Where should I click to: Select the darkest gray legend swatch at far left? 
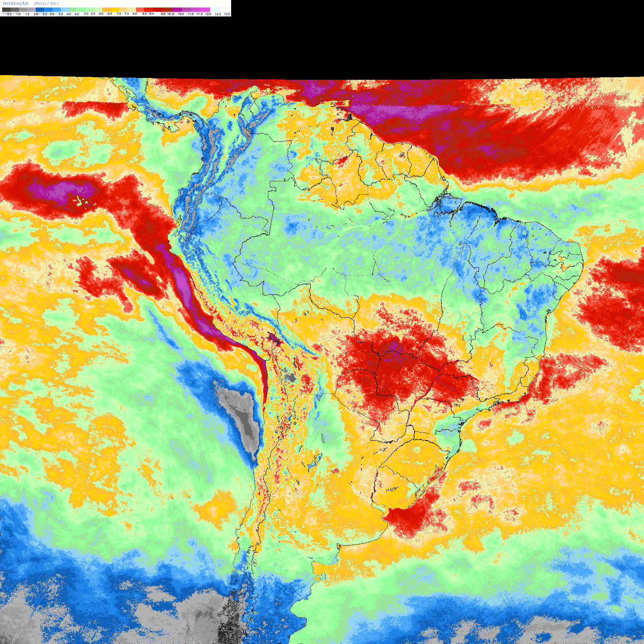pos(6,10)
